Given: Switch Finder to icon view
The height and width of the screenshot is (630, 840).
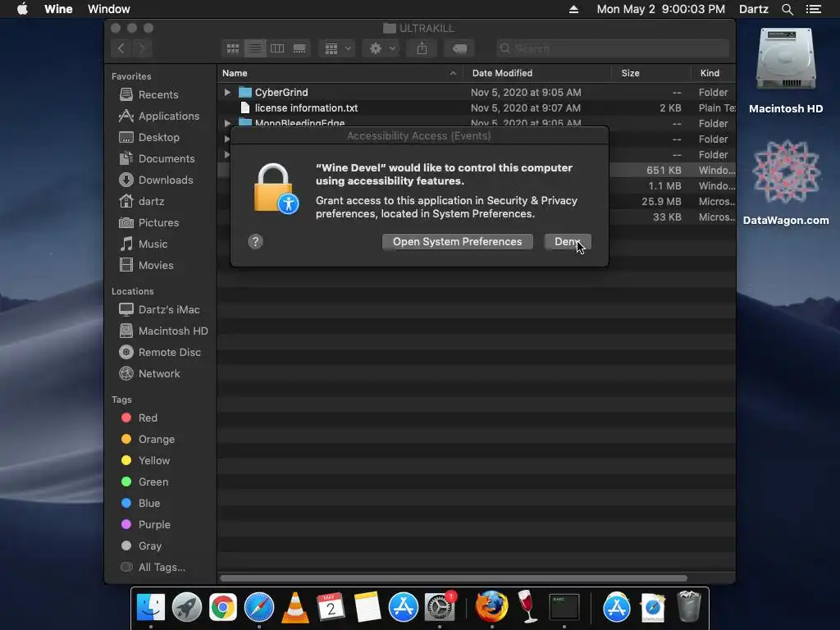Looking at the screenshot, I should point(232,48).
